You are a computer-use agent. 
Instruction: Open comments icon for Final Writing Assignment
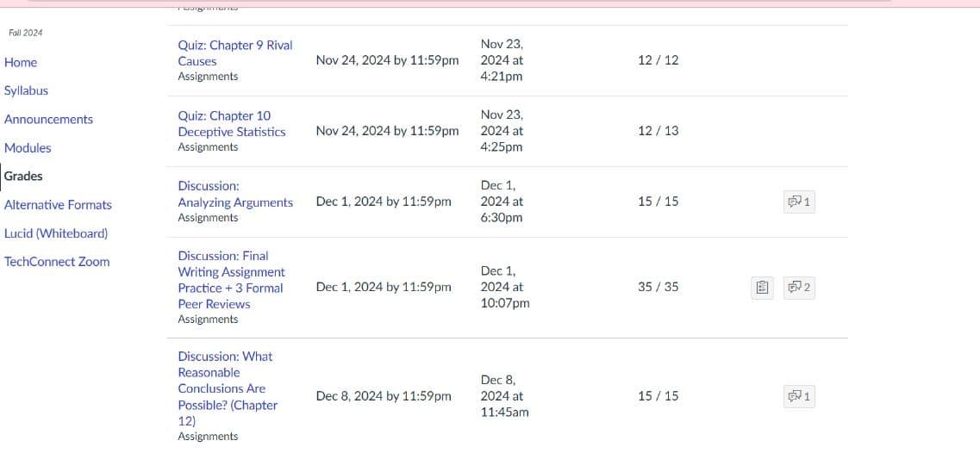coord(799,288)
